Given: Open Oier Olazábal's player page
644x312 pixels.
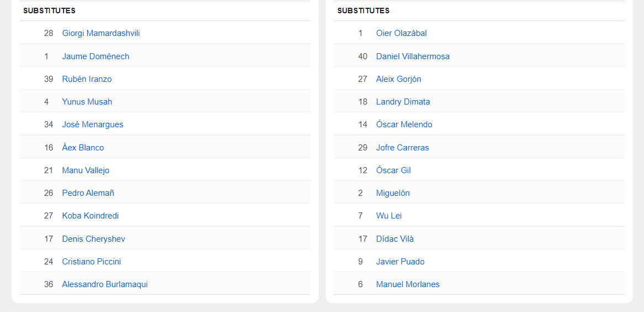Looking at the screenshot, I should pos(402,33).
